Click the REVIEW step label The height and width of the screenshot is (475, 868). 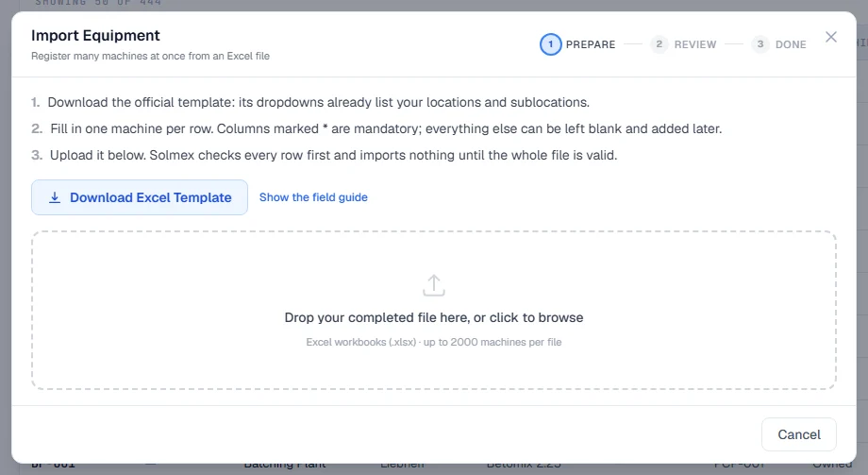coord(695,44)
